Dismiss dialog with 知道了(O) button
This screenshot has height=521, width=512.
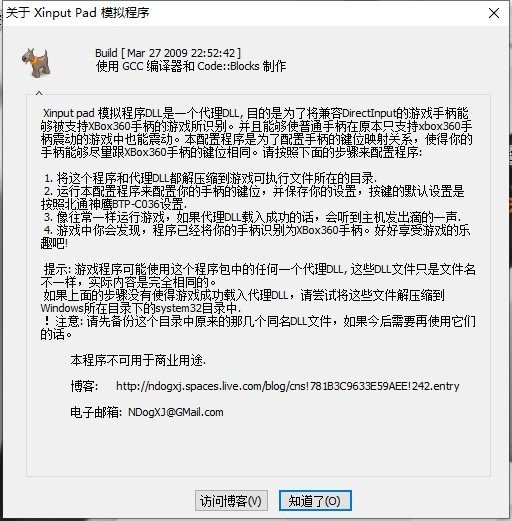tap(315, 500)
